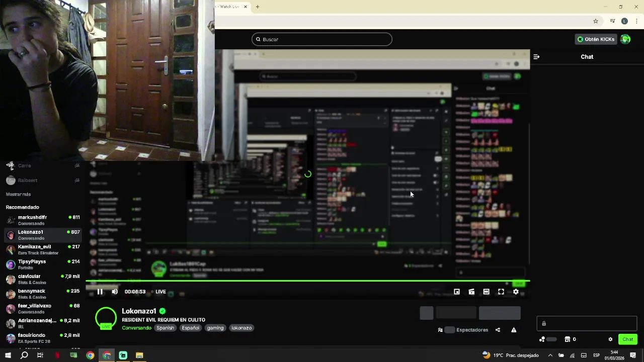
Task: Open a new browser tab
Action: point(258,7)
